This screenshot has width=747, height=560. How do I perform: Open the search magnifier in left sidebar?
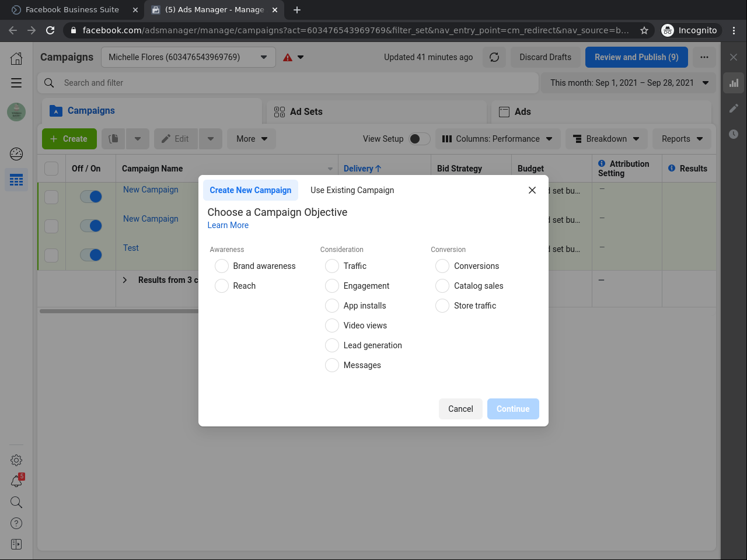(x=16, y=502)
